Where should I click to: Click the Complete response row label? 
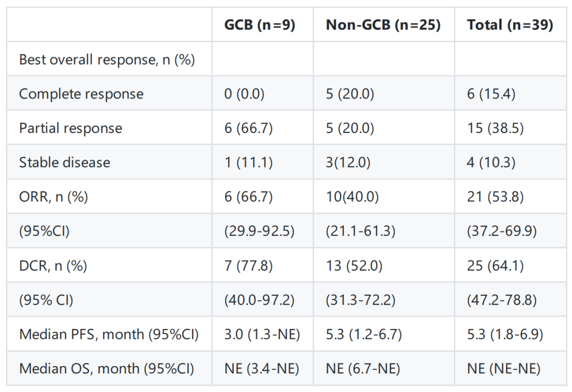[81, 94]
